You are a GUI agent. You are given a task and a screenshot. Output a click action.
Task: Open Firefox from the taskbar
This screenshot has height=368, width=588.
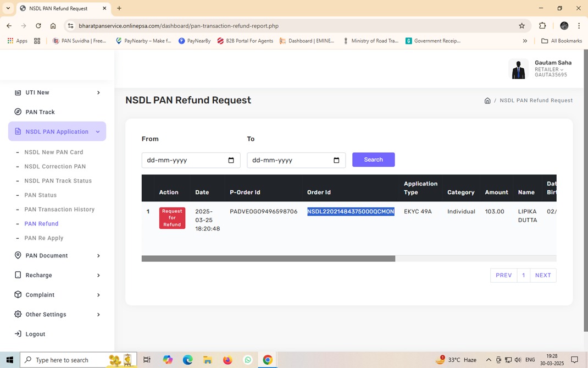(228, 360)
